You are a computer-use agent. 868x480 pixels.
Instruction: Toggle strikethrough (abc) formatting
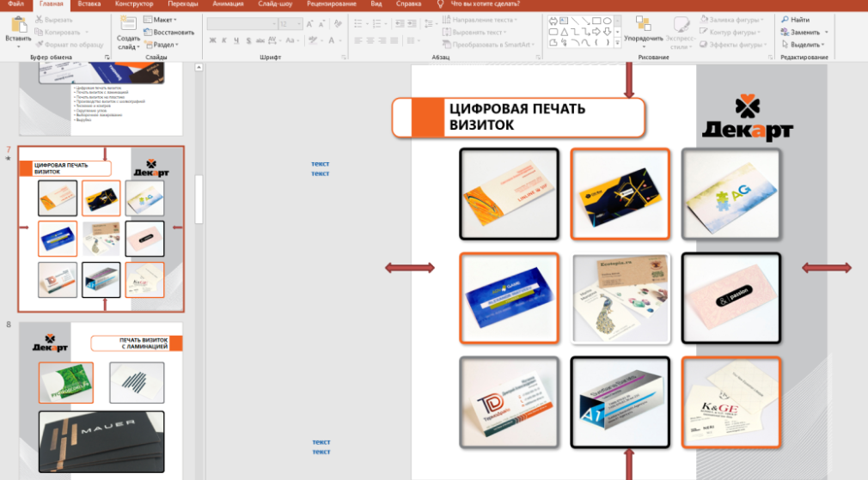coord(260,40)
